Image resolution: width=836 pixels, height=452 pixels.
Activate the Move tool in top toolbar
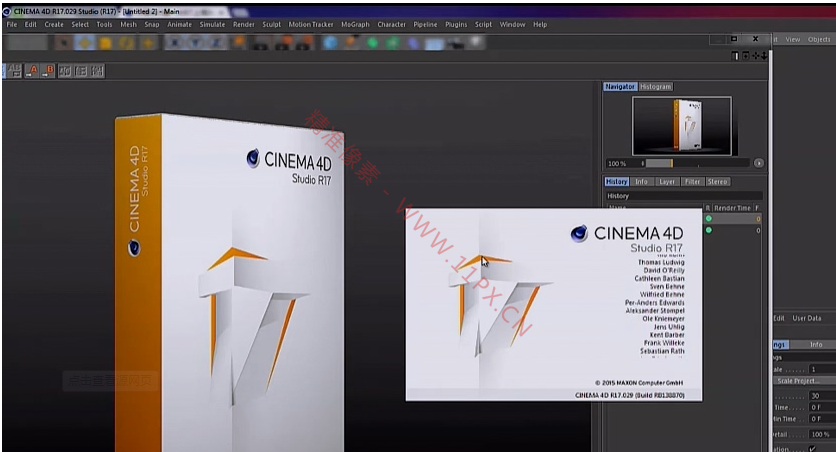[x=84, y=43]
